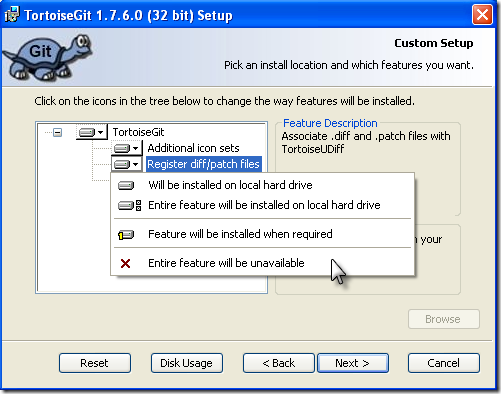Open Disk Usage dialog
Image resolution: width=501 pixels, height=394 pixels.
[x=186, y=363]
